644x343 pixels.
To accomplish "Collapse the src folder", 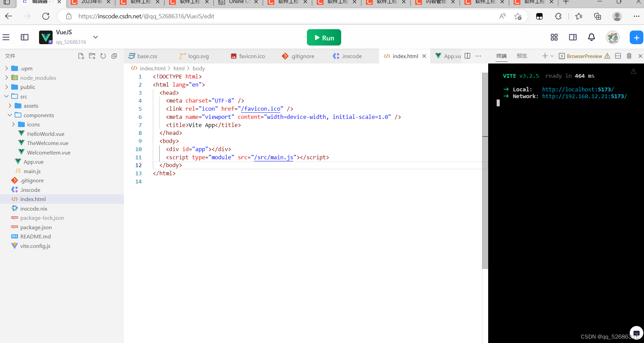I will coord(6,96).
